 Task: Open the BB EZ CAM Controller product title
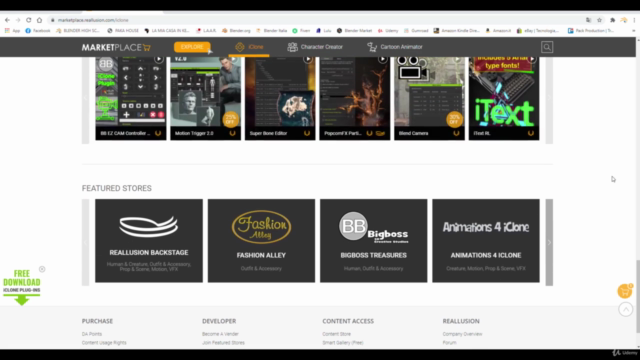pos(125,133)
